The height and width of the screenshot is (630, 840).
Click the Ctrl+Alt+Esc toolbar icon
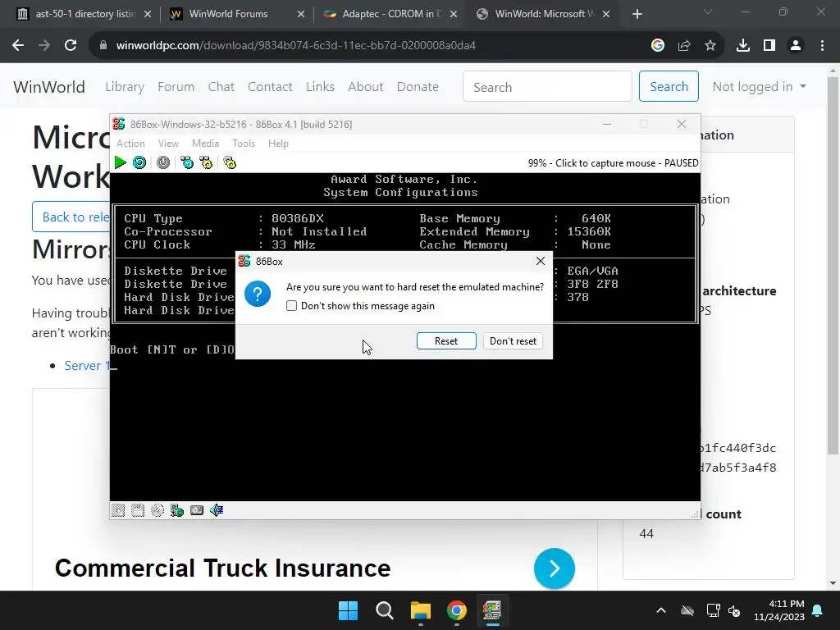[206, 162]
